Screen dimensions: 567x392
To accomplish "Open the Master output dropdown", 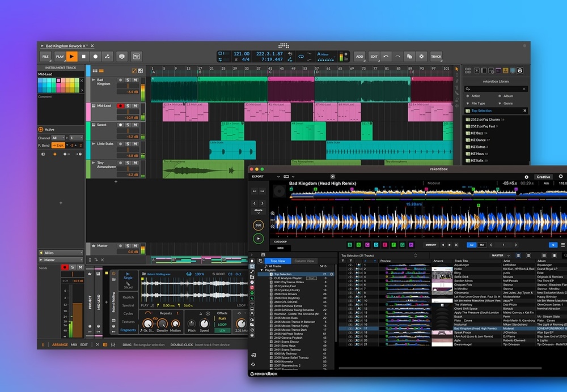I will (61, 260).
